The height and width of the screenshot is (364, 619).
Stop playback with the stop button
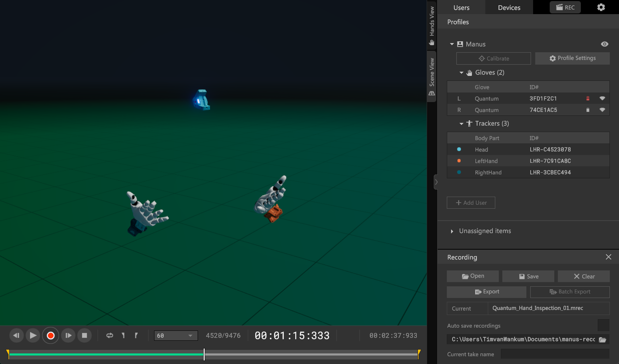[84, 335]
